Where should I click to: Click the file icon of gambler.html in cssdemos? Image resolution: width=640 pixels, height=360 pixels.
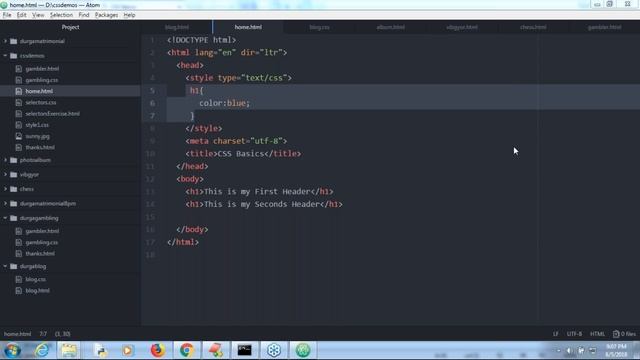click(x=18, y=69)
